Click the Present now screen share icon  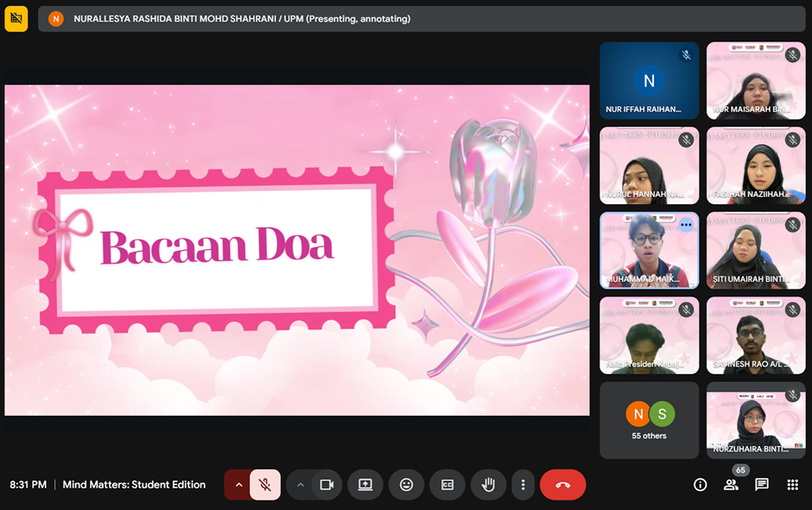(x=365, y=485)
